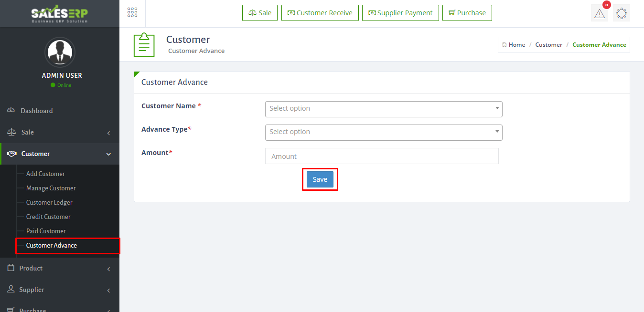Select Manage Customer in the sidebar
Screen dimensions: 644x312
pyautogui.click(x=51, y=188)
